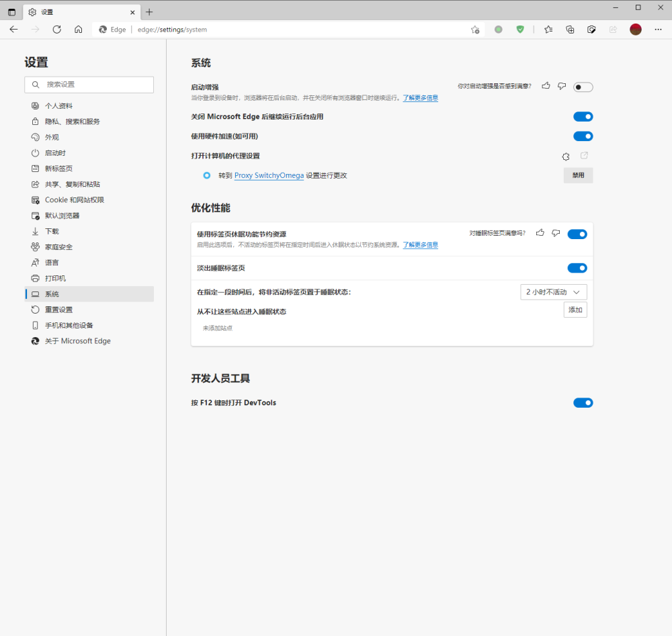Open the Collections icon in the toolbar
This screenshot has width=672, height=636.
point(569,29)
